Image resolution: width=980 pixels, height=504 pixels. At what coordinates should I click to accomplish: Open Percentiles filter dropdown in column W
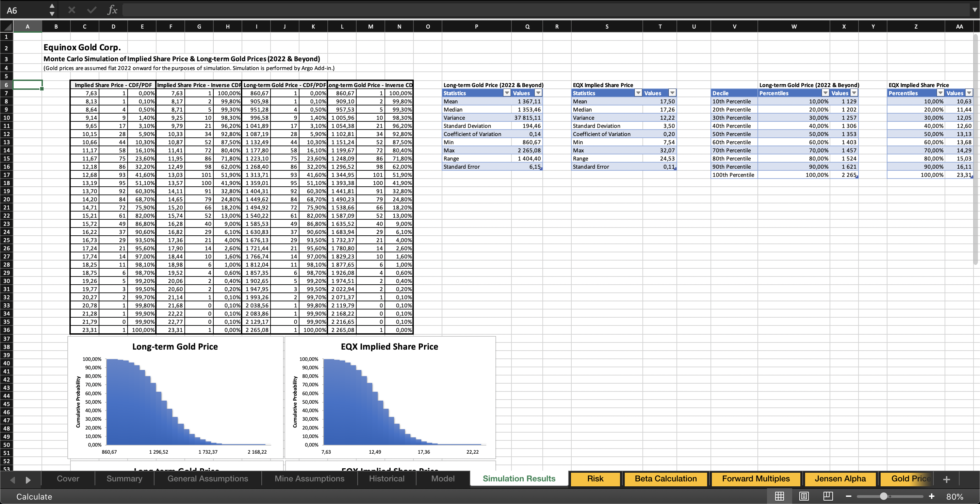click(825, 93)
